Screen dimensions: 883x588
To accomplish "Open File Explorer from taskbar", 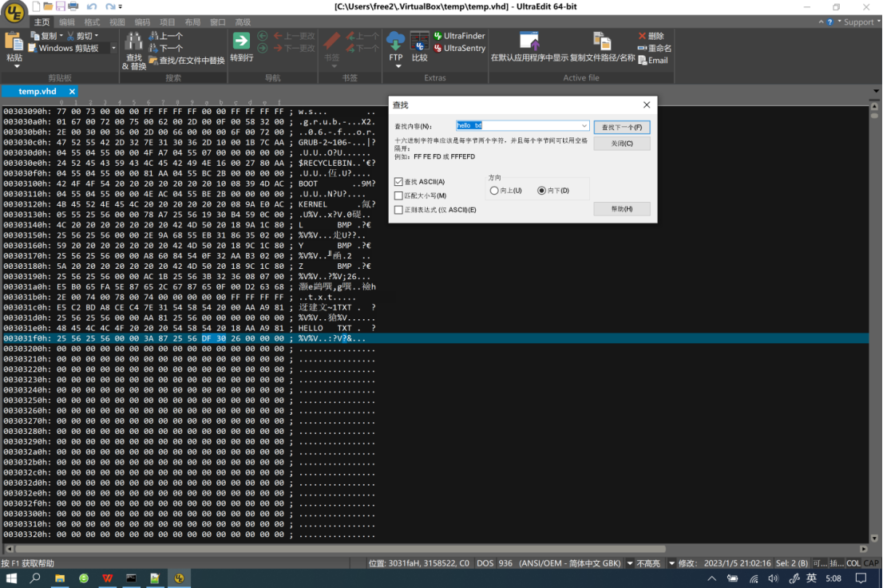I will coord(60,578).
